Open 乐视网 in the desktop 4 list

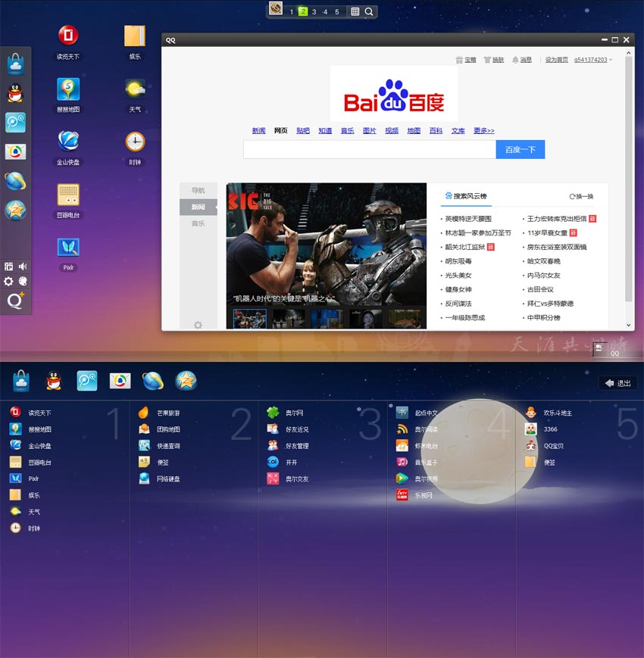tap(414, 495)
